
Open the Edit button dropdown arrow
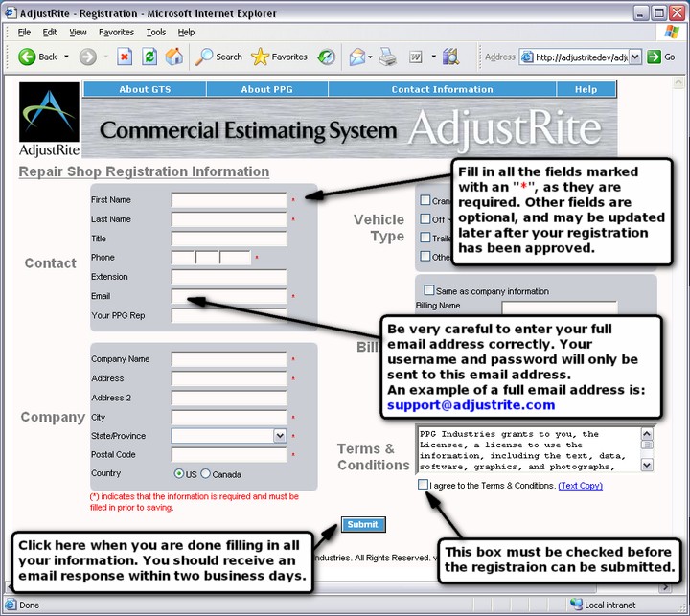click(x=434, y=57)
